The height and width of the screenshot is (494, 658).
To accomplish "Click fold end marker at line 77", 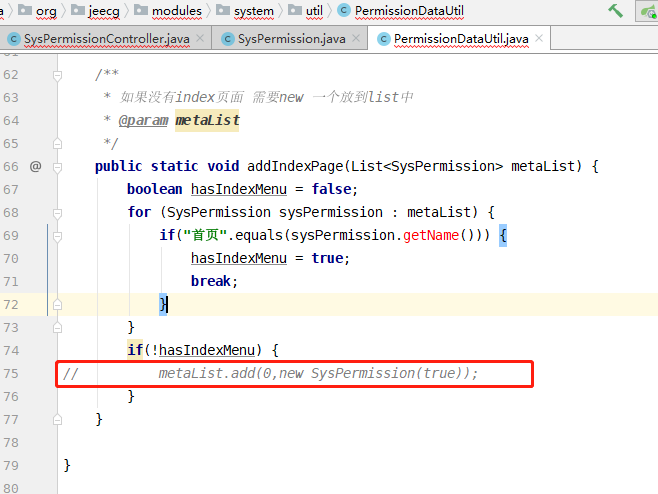I will pos(57,419).
